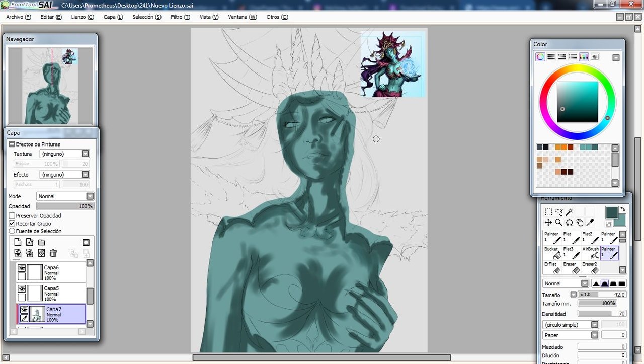
Task: Open the Lienzo menu
Action: tap(83, 17)
